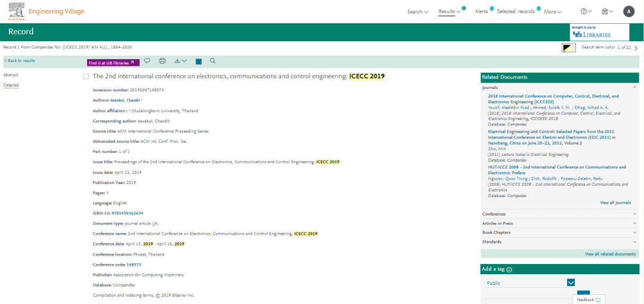Go to the next record arrow
Image resolution: width=644 pixels, height=304 pixels.
pyautogui.click(x=636, y=48)
